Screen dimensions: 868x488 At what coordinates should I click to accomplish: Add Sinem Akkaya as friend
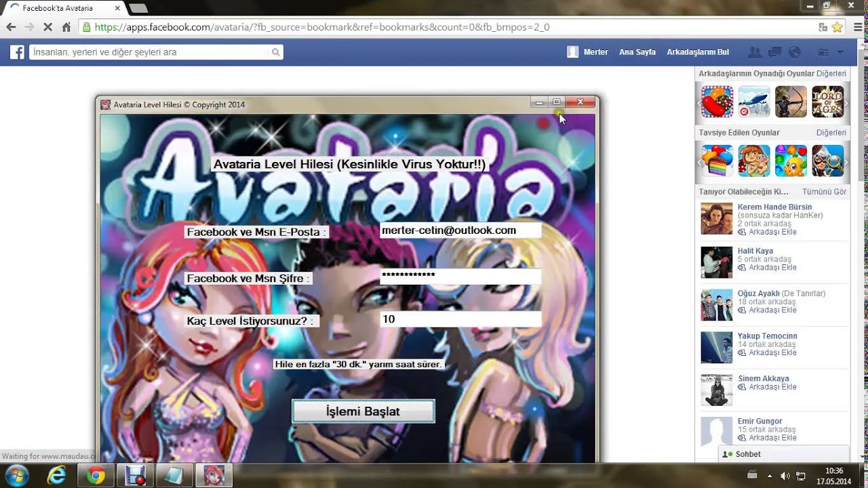767,387
